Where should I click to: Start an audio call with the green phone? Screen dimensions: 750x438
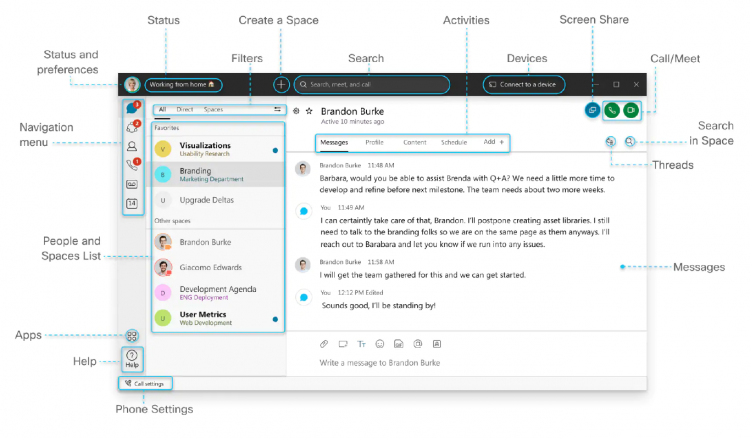pyautogui.click(x=611, y=110)
